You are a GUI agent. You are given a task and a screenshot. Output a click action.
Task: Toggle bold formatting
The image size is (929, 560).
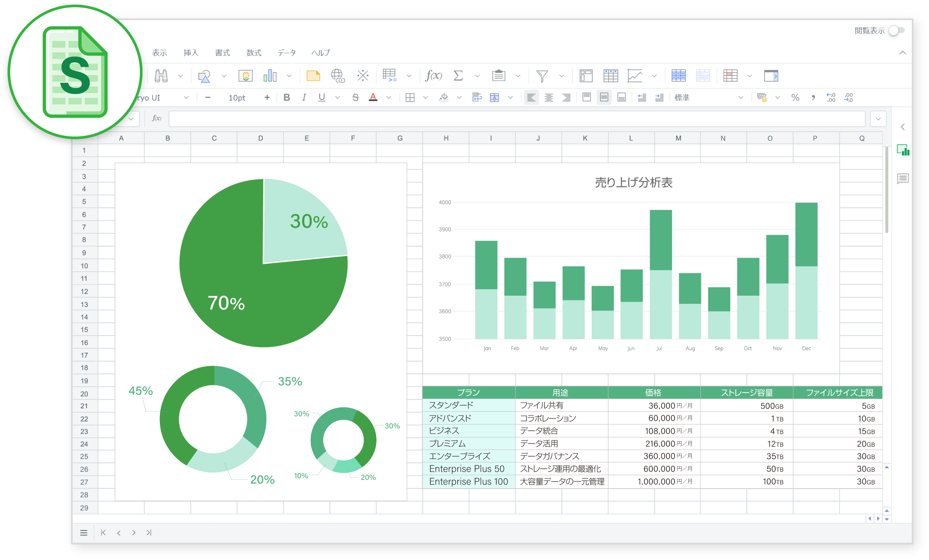(x=287, y=97)
